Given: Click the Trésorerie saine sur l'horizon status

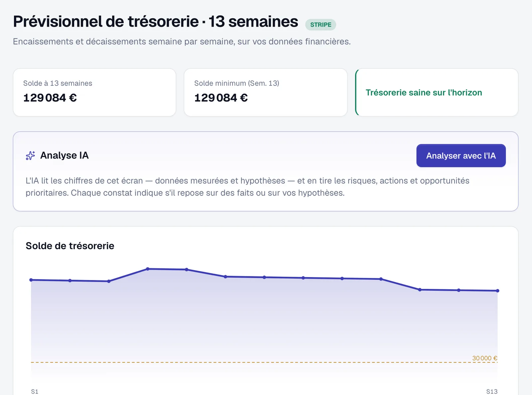Looking at the screenshot, I should coord(424,92).
